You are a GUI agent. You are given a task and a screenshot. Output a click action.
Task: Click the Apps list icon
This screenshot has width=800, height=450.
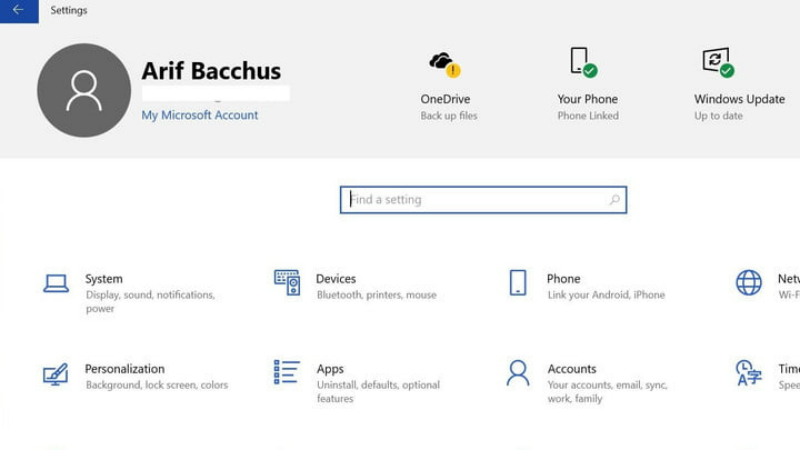click(x=287, y=372)
